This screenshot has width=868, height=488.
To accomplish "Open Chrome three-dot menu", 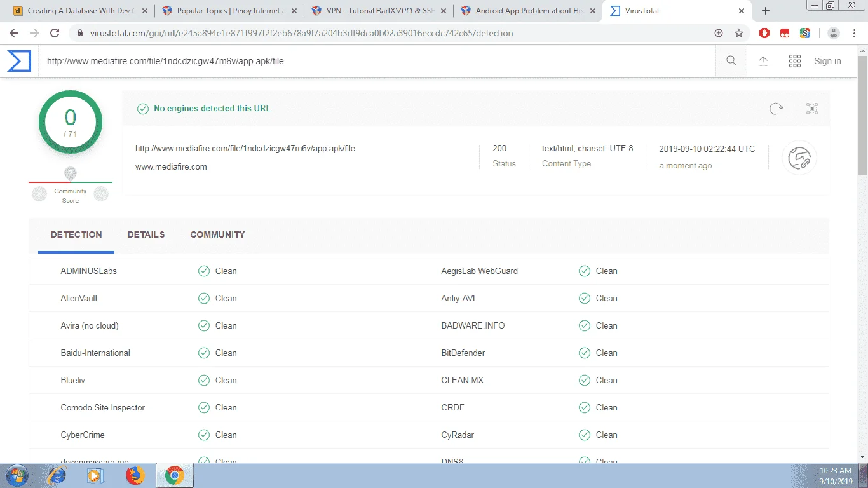I will click(855, 33).
